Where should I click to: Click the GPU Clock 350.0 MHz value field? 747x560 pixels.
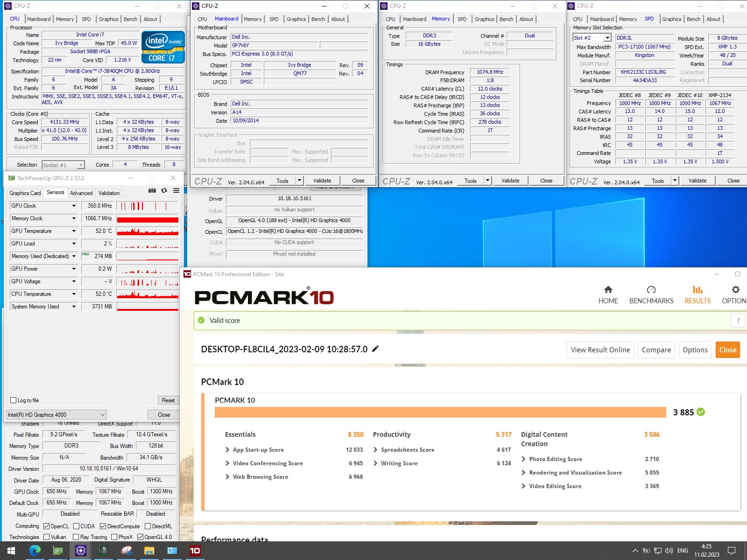click(98, 206)
